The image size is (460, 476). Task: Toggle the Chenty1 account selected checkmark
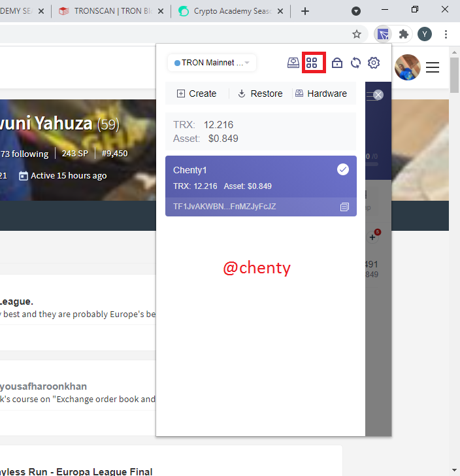pyautogui.click(x=343, y=169)
